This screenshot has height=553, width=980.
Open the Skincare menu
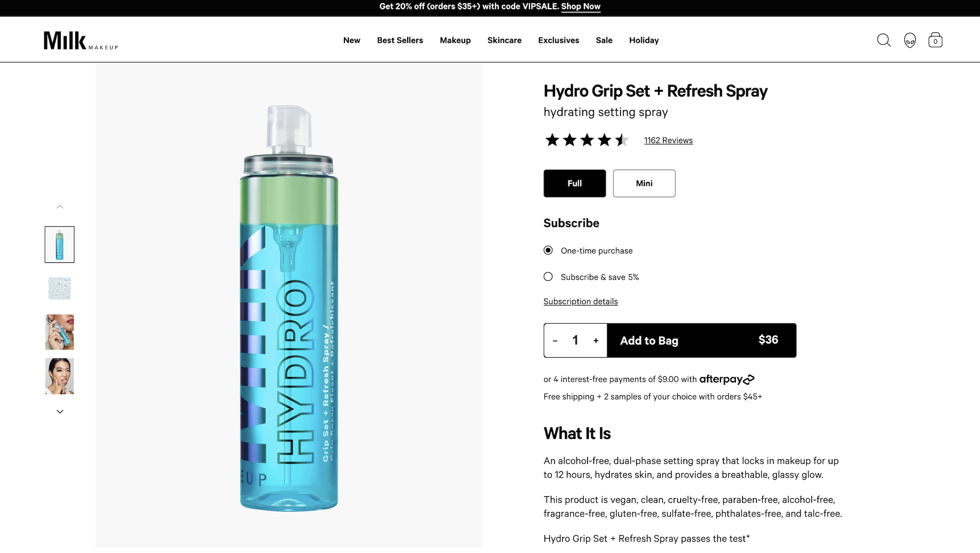tap(504, 40)
